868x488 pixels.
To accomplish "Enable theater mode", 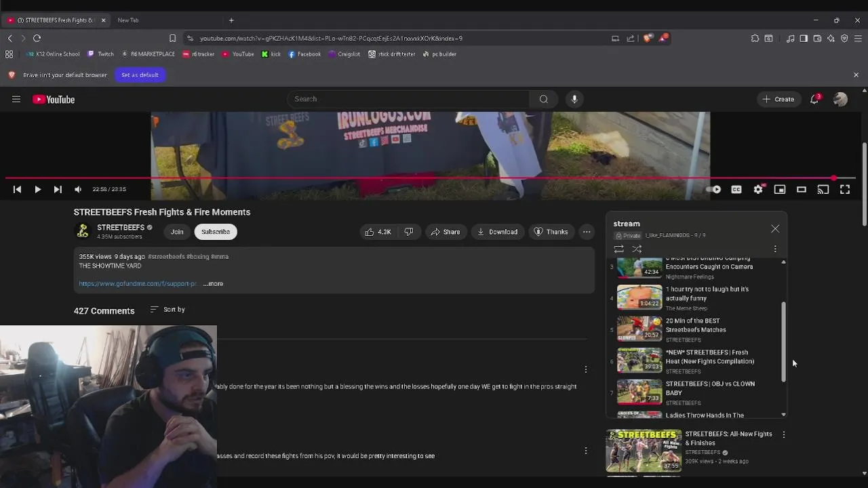I will pos(802,190).
